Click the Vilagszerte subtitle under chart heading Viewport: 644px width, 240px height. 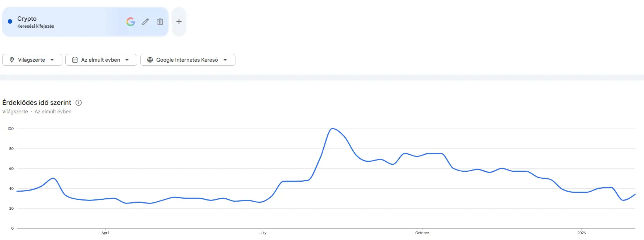[x=15, y=111]
